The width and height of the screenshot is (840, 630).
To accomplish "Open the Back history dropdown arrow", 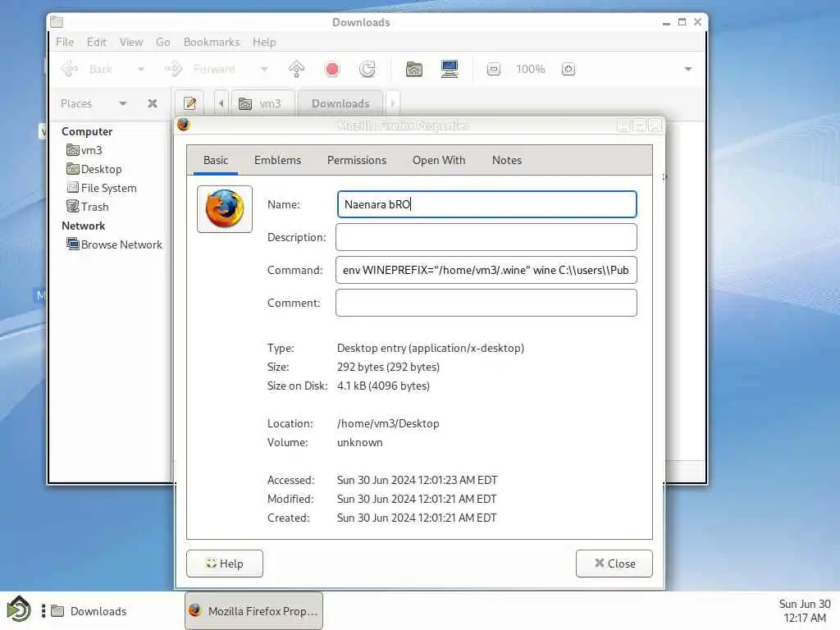I will tap(141, 69).
